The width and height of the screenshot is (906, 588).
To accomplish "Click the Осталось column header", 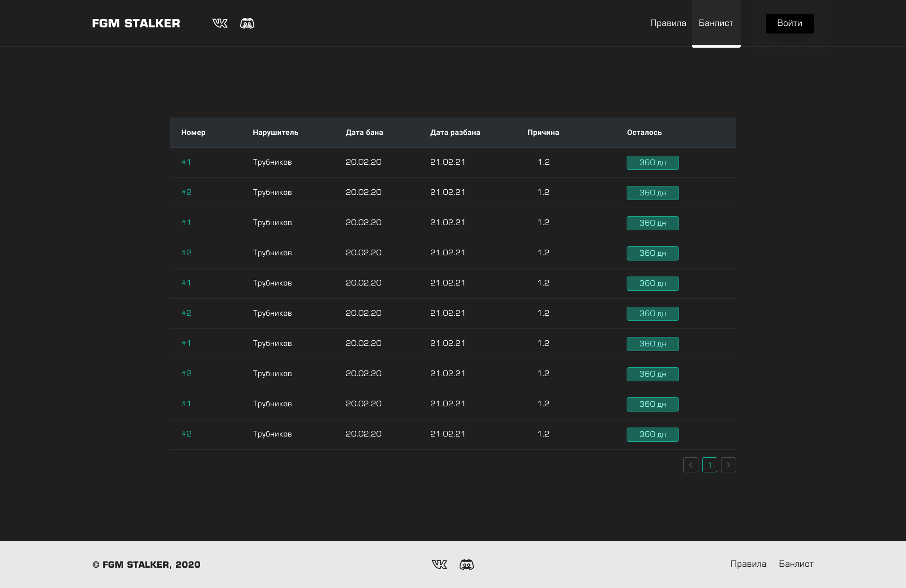I will click(644, 133).
